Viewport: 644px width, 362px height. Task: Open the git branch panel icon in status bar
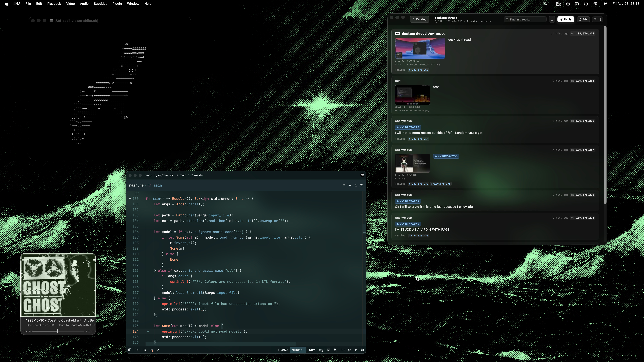(x=356, y=350)
